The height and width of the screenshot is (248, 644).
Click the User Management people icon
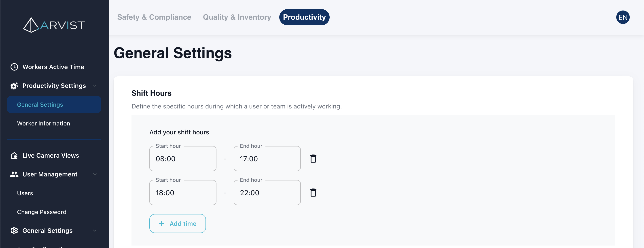(x=14, y=174)
